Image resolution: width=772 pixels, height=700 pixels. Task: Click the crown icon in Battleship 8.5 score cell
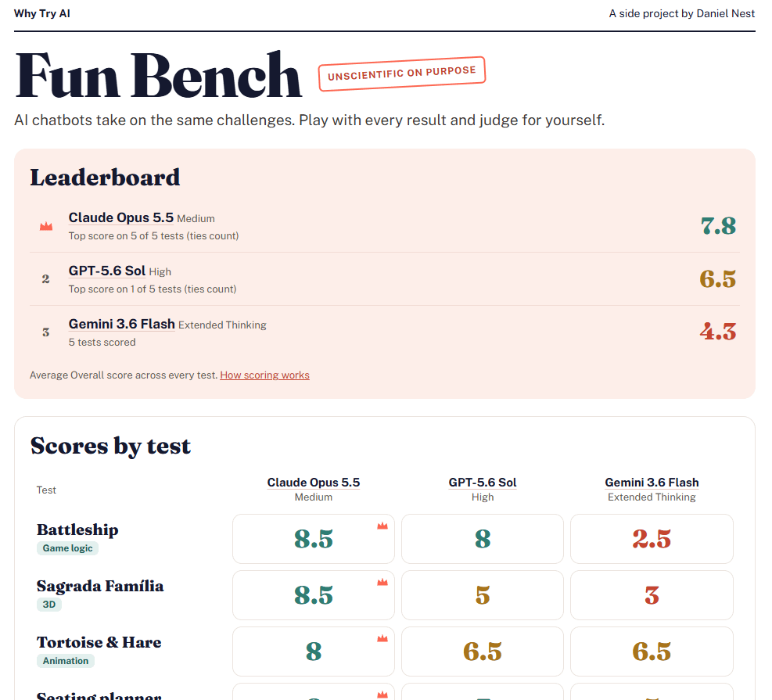[x=382, y=526]
